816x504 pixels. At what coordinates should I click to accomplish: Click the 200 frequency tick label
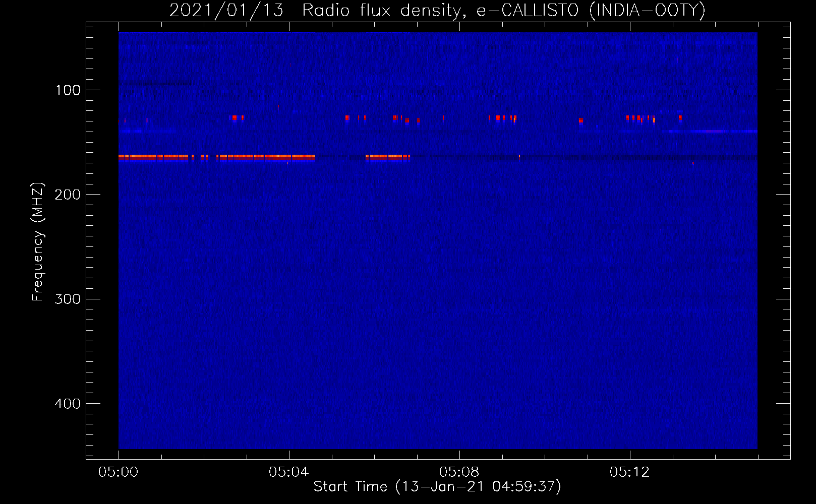(x=68, y=195)
